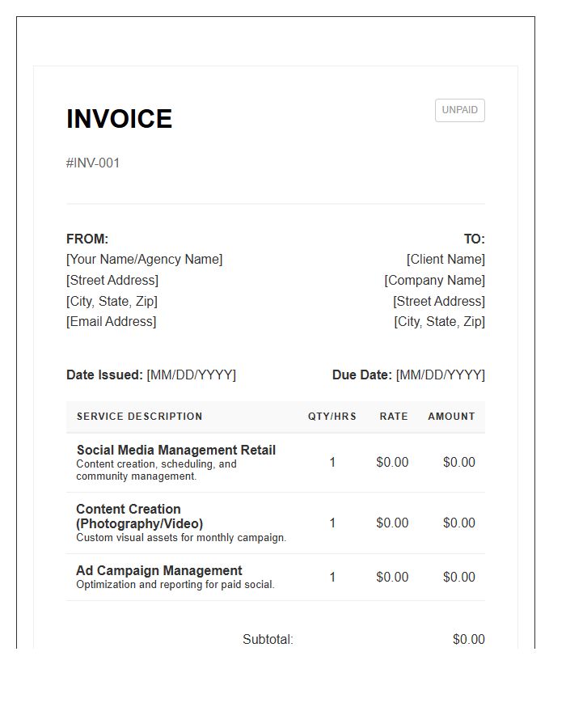
Task: Click the sender [City, State, Zip] placeholder
Action: pos(112,301)
